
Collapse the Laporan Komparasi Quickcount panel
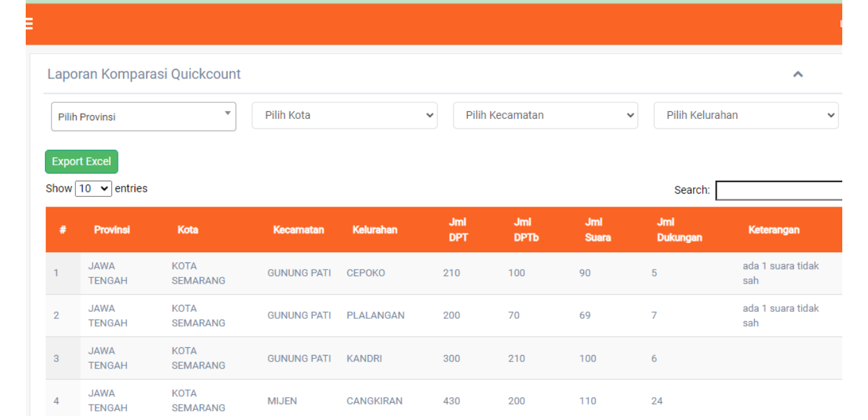pos(798,74)
